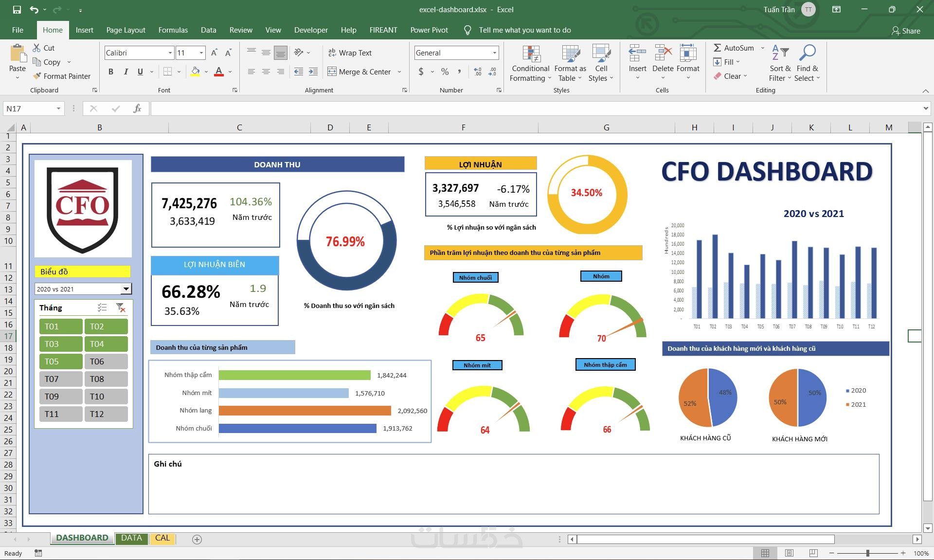Apply Bold formatting
This screenshot has height=560, width=934.
click(x=111, y=72)
